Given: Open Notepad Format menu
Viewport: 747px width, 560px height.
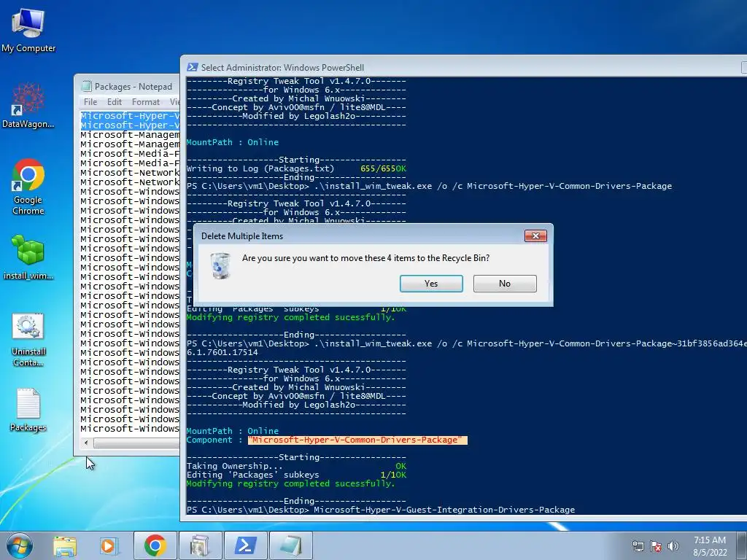Looking at the screenshot, I should (146, 102).
